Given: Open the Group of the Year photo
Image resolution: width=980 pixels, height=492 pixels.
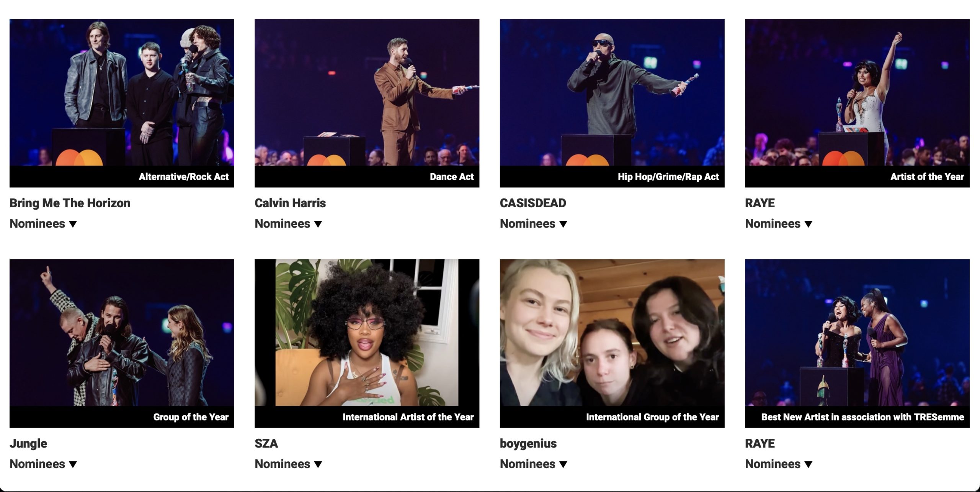Looking at the screenshot, I should click(122, 343).
